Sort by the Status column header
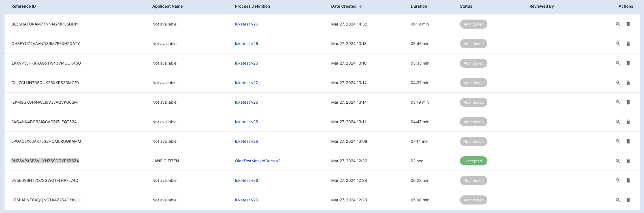644x213 pixels. [466, 6]
